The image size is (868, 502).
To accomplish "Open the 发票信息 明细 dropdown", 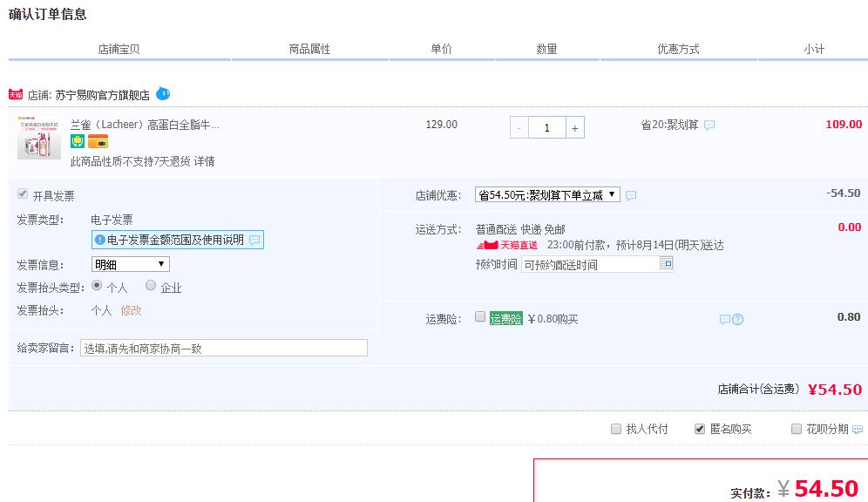I will [x=130, y=265].
